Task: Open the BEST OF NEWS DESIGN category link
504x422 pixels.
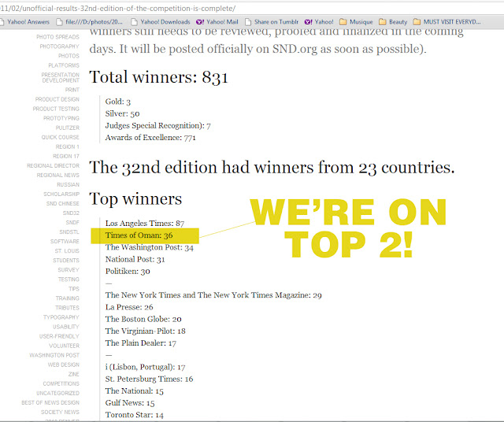Action: pos(50,403)
